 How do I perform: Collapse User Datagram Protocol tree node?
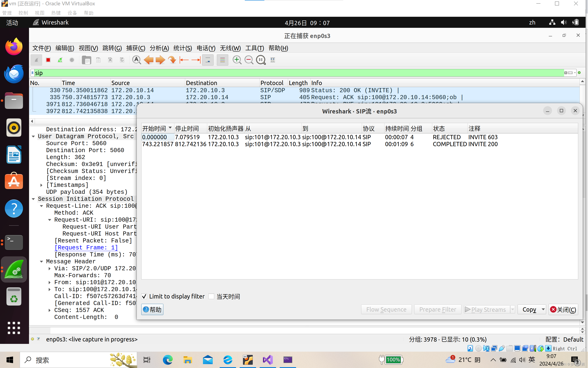33,136
